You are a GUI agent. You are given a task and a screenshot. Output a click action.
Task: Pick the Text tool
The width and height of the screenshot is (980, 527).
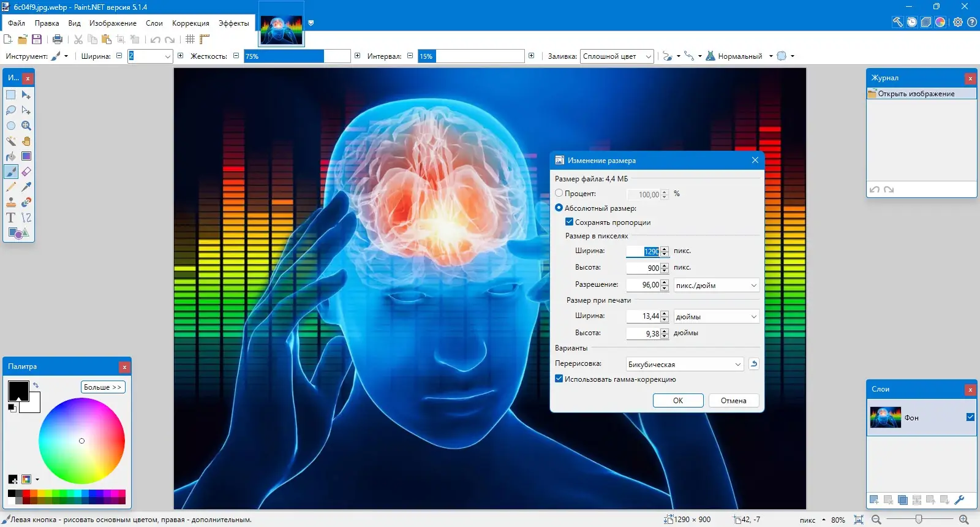[x=11, y=218]
